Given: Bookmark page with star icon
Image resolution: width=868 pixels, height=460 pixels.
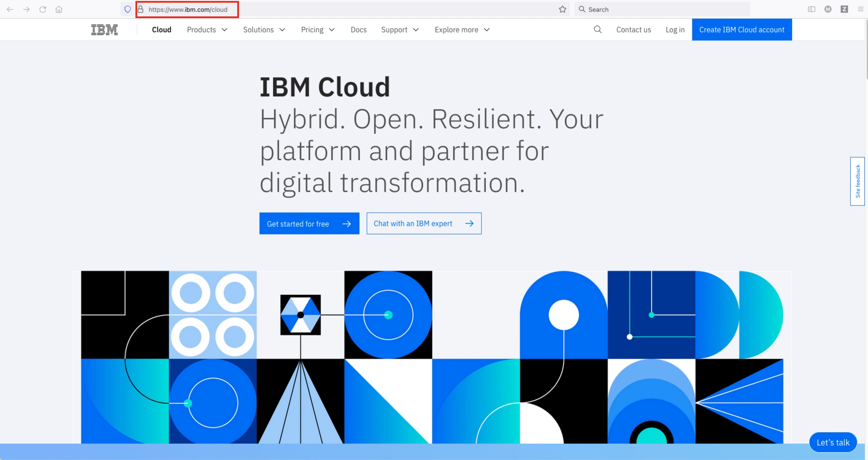Looking at the screenshot, I should tap(562, 10).
